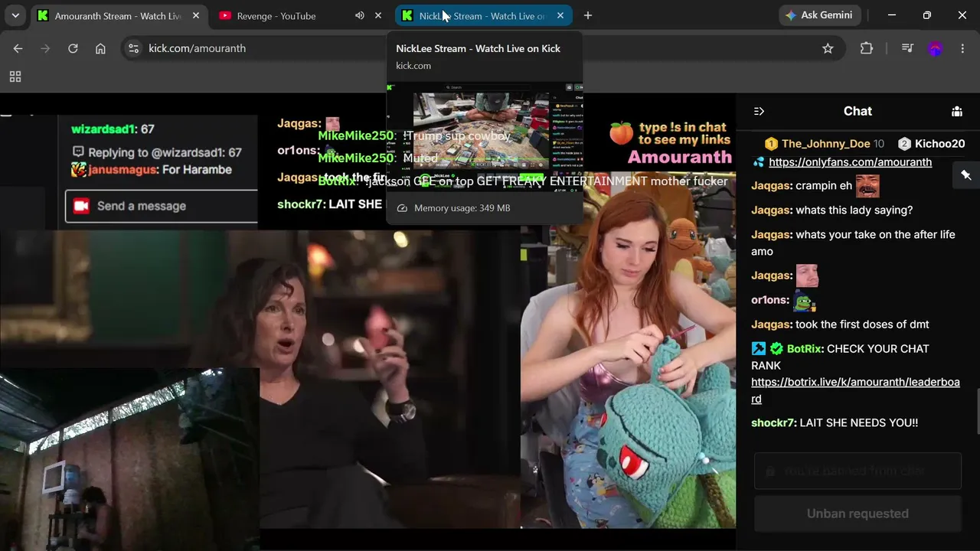Click the Pepe emote from or1ons

pos(805,301)
